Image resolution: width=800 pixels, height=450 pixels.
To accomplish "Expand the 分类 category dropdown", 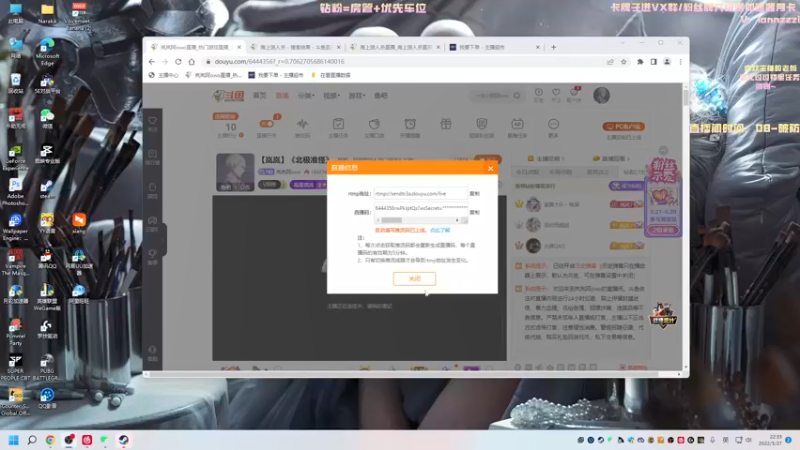I will click(306, 96).
